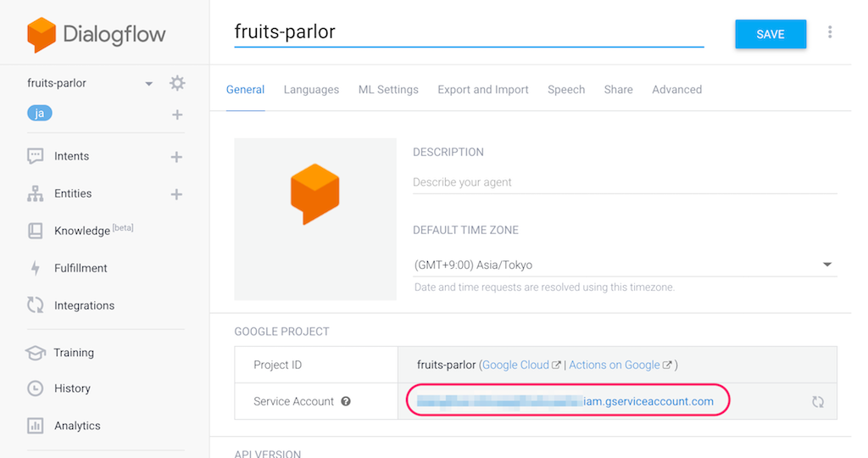Show Service Account help tooltip icon

click(x=346, y=401)
